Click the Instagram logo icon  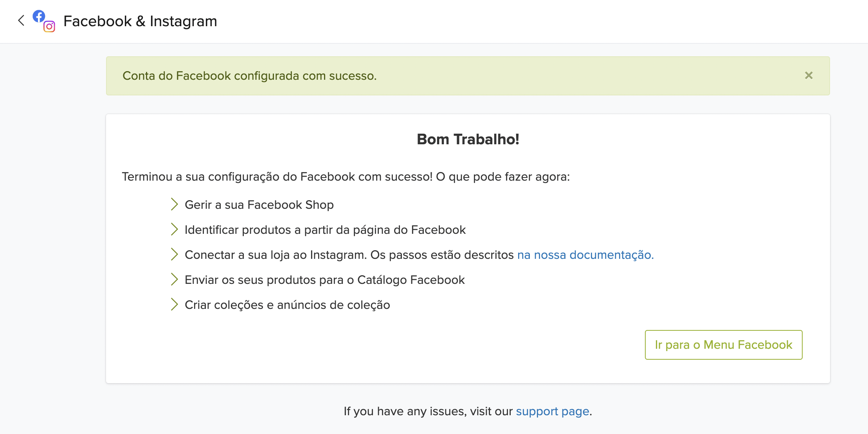[x=49, y=27]
